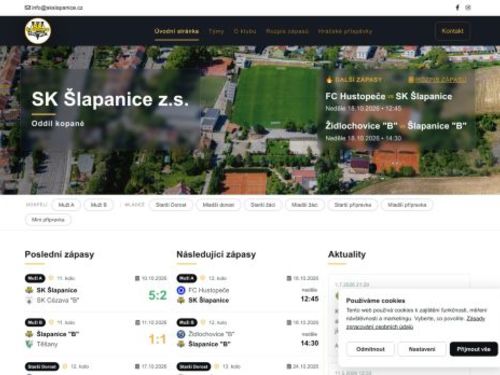The height and width of the screenshot is (375, 500).
Task: Click FC Hustopeče name in upcoming matches
Action: (209, 290)
